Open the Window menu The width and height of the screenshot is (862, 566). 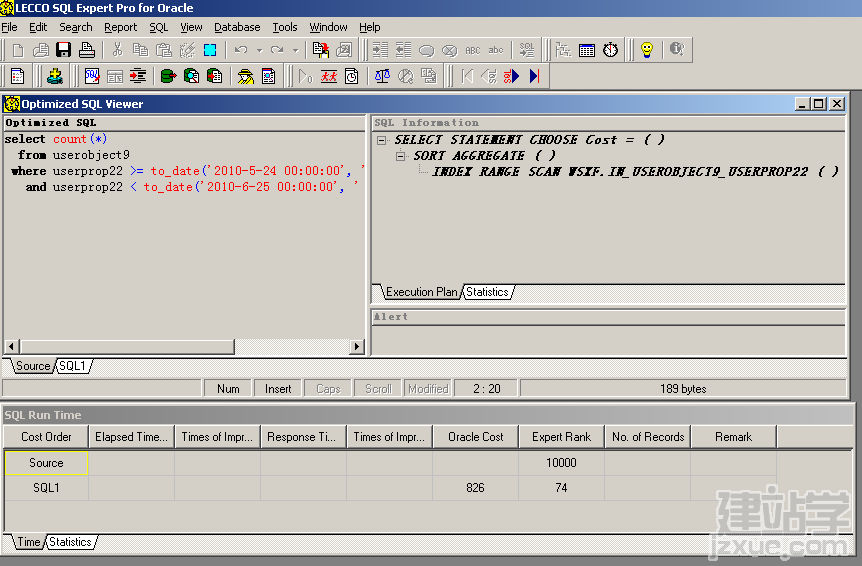click(328, 27)
